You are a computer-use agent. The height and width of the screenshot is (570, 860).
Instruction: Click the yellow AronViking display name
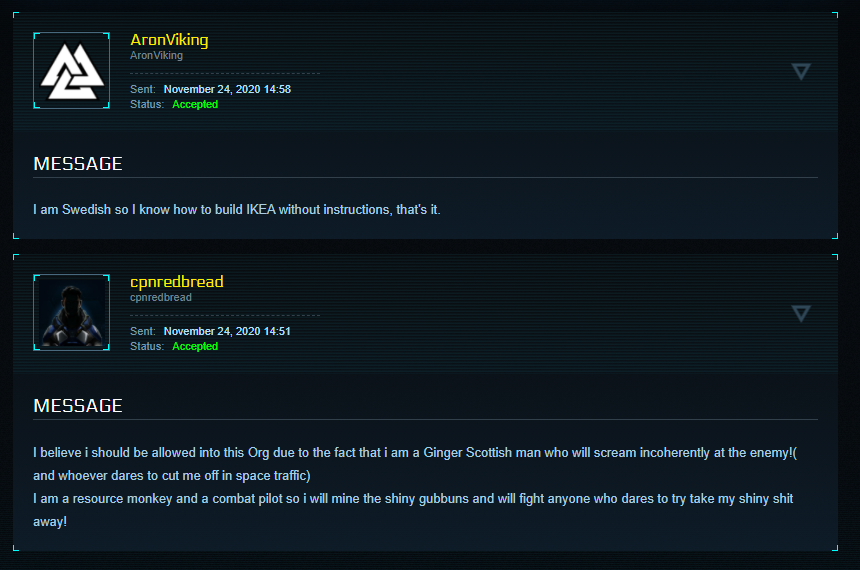pyautogui.click(x=169, y=40)
